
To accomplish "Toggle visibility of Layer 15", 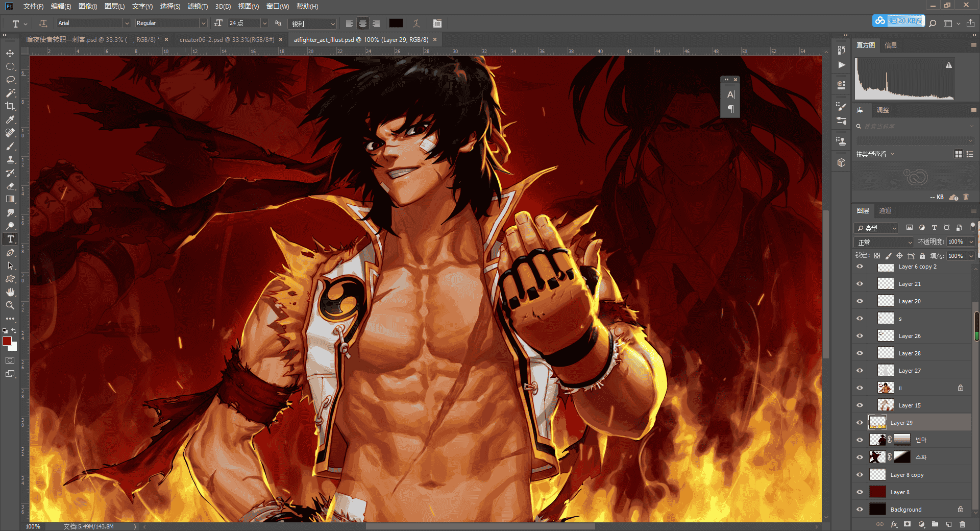I will tap(860, 405).
